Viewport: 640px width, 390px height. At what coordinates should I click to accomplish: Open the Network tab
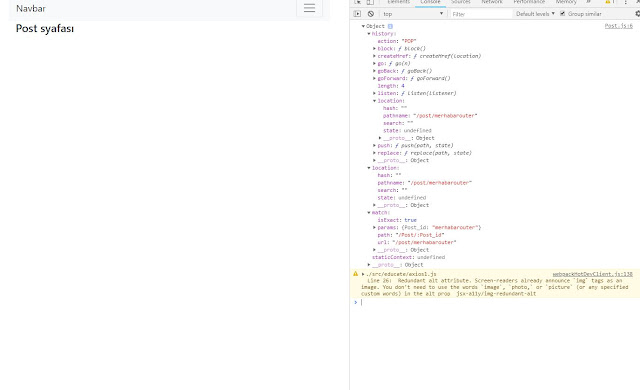coord(492,2)
